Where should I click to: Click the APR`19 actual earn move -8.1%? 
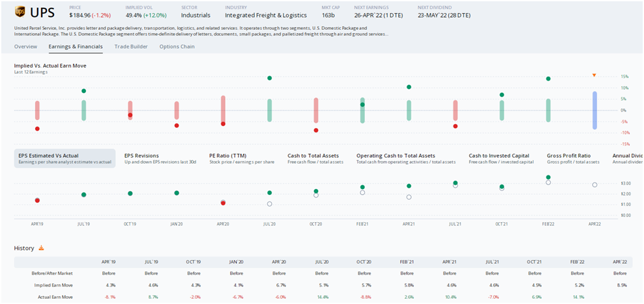tap(109, 296)
